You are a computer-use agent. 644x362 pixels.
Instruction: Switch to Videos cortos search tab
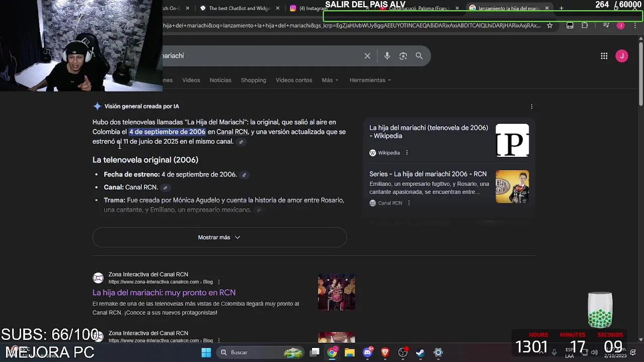(x=294, y=80)
